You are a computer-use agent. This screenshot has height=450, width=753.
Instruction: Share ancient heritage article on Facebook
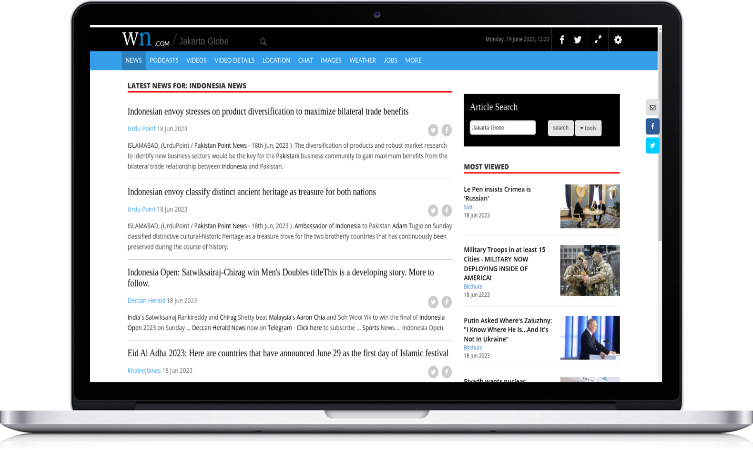[x=447, y=210]
